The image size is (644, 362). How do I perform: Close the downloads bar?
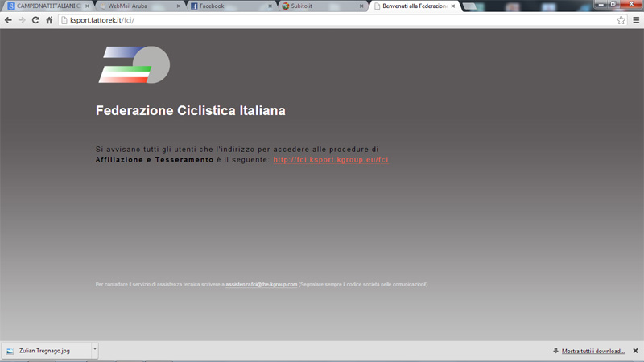click(x=635, y=351)
